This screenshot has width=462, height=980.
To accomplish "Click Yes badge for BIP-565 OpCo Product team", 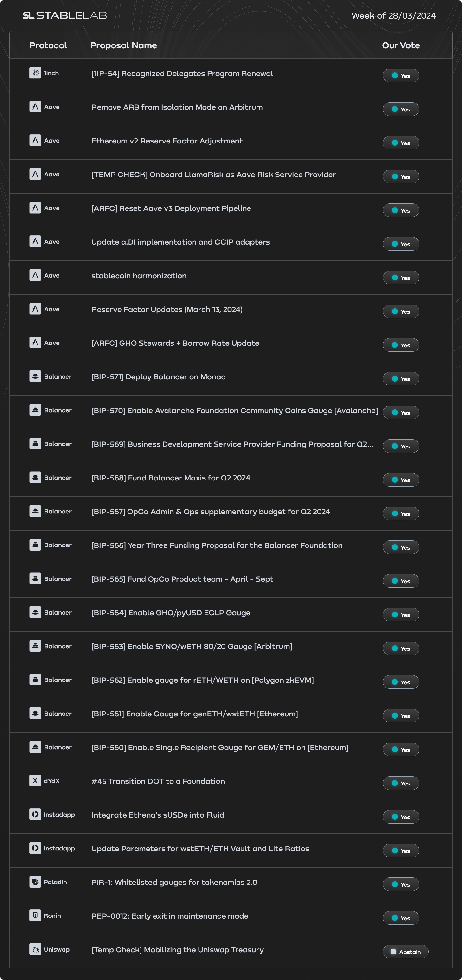I will pyautogui.click(x=401, y=581).
